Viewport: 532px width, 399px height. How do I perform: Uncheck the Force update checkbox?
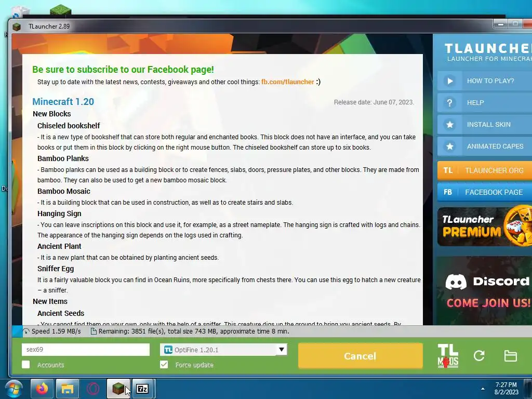tap(164, 364)
